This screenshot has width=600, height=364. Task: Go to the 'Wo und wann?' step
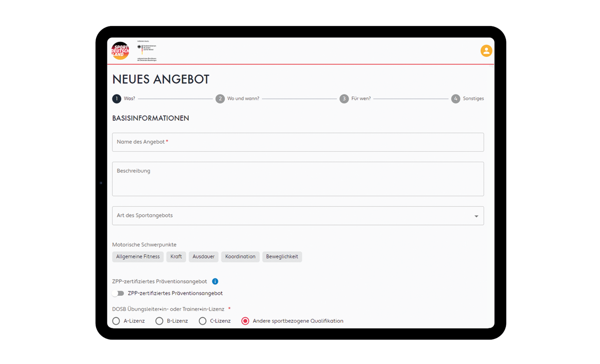point(243,98)
